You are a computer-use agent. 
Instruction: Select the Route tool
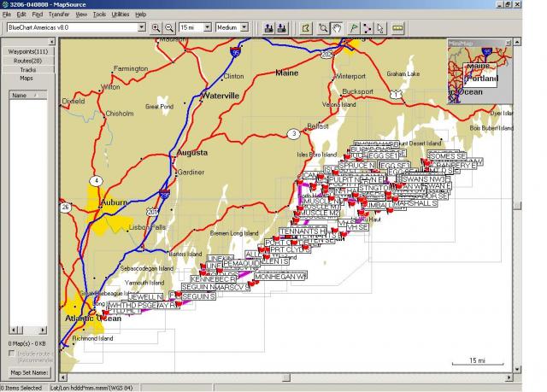point(367,28)
